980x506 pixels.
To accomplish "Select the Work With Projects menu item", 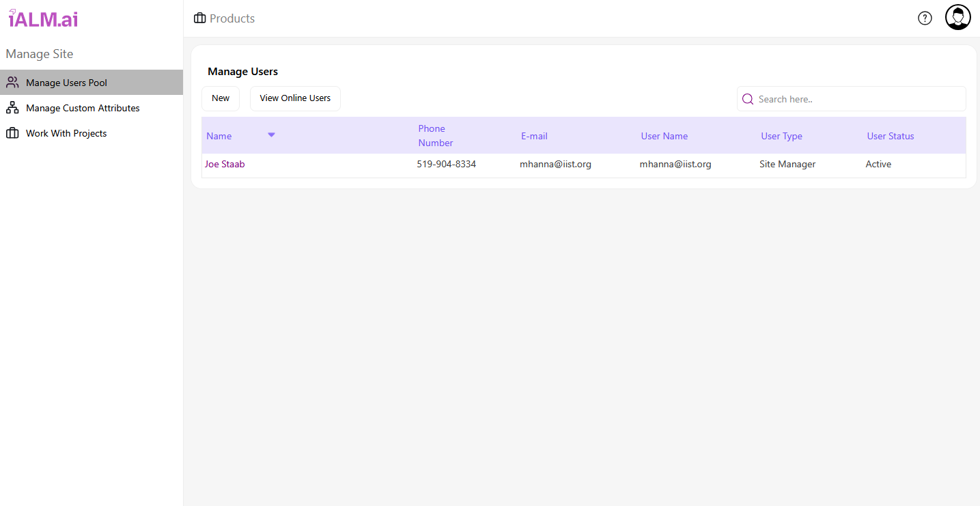I will pyautogui.click(x=66, y=132).
